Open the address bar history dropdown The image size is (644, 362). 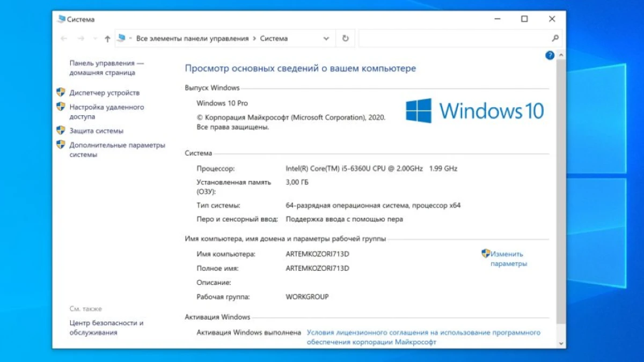pos(326,39)
